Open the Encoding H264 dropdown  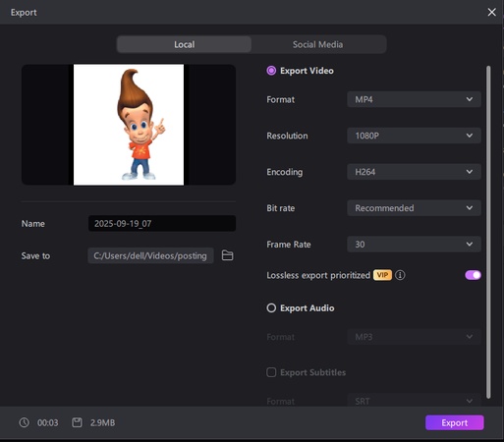pyautogui.click(x=414, y=172)
